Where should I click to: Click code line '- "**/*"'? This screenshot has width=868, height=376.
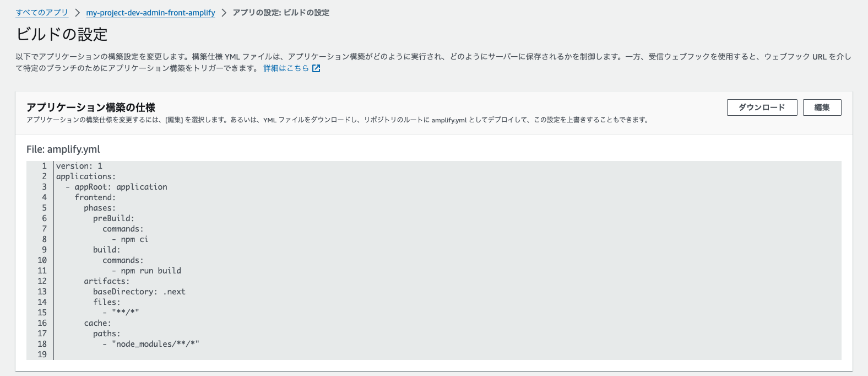pos(121,313)
